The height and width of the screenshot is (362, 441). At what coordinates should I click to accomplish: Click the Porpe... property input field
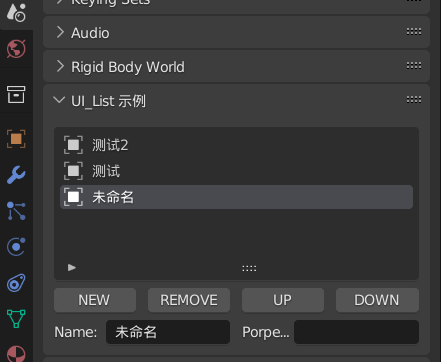click(356, 332)
